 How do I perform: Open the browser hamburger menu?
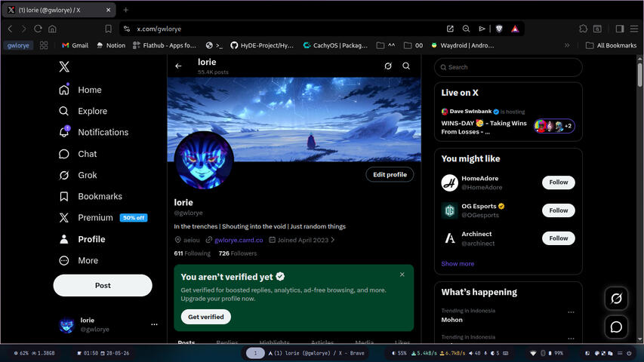634,29
